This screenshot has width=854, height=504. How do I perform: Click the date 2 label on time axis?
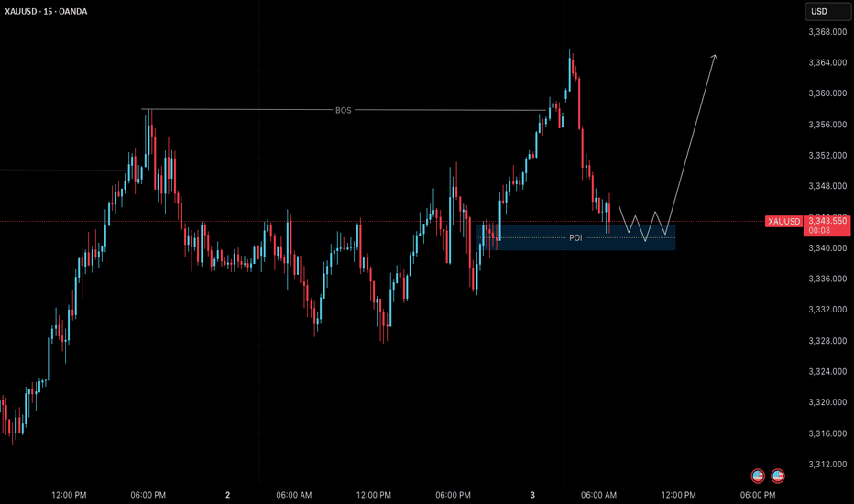(227, 495)
